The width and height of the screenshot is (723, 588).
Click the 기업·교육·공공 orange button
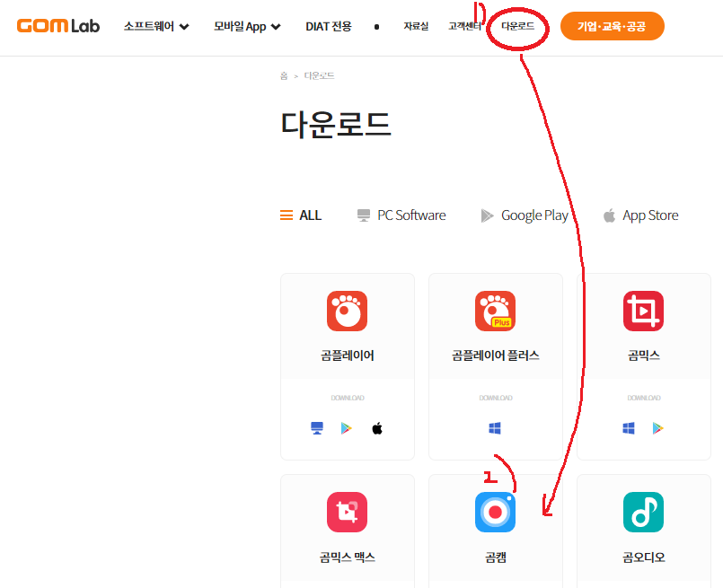[613, 26]
